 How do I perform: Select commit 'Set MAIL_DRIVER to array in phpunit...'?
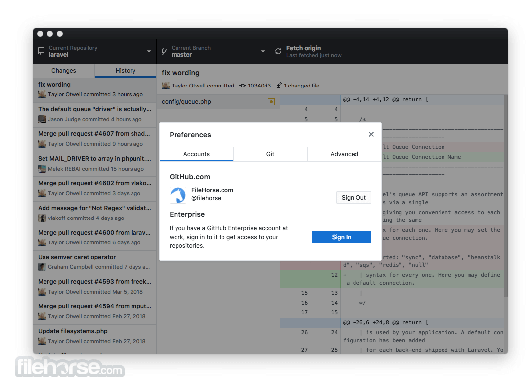click(94, 164)
